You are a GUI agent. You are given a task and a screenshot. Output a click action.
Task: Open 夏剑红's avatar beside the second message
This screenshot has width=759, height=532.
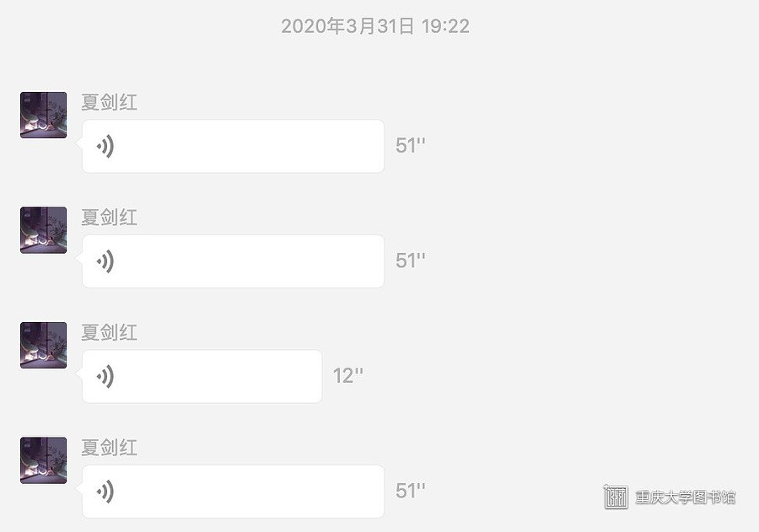pos(44,230)
